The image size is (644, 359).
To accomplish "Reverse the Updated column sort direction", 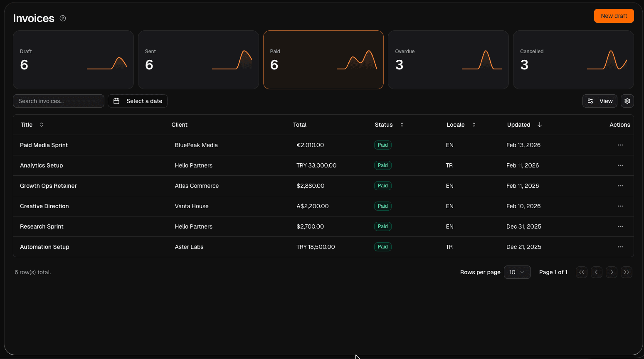I will [x=539, y=124].
